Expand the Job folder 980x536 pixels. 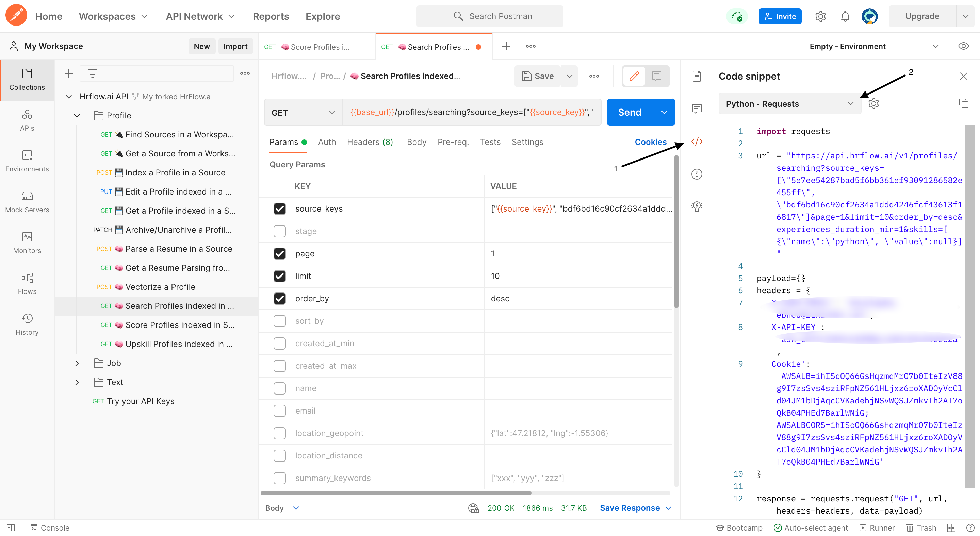click(77, 363)
